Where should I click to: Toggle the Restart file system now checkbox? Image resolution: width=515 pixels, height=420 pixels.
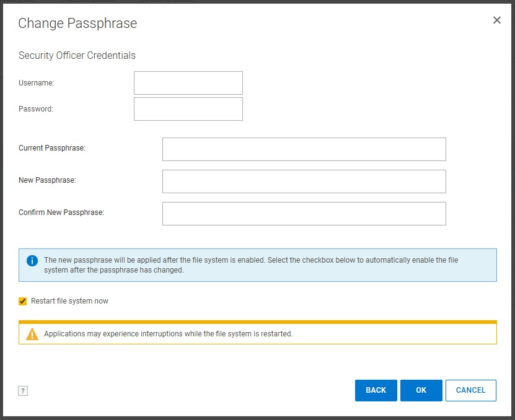click(22, 301)
